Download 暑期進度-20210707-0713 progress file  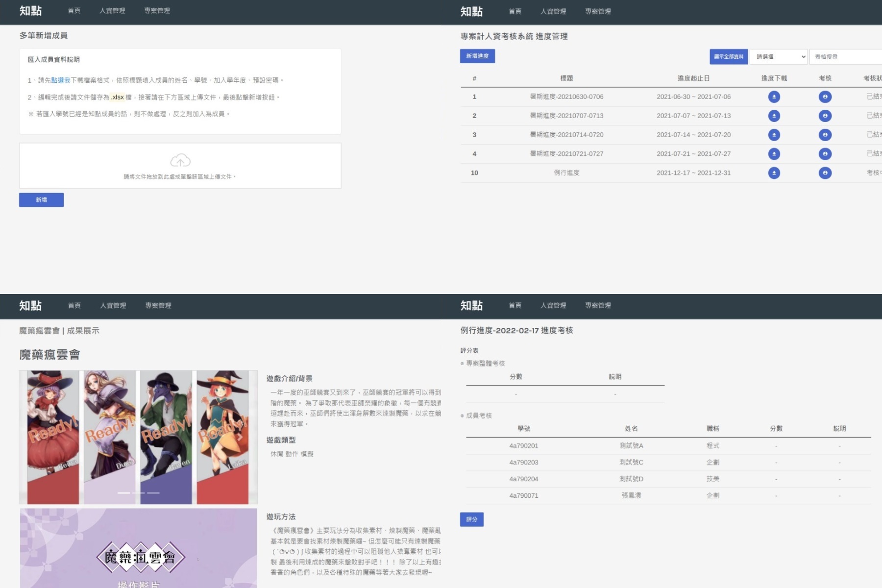(774, 116)
